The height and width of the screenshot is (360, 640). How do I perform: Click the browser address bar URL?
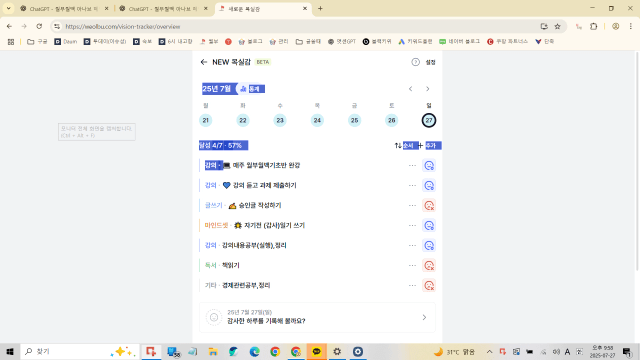tap(122, 27)
